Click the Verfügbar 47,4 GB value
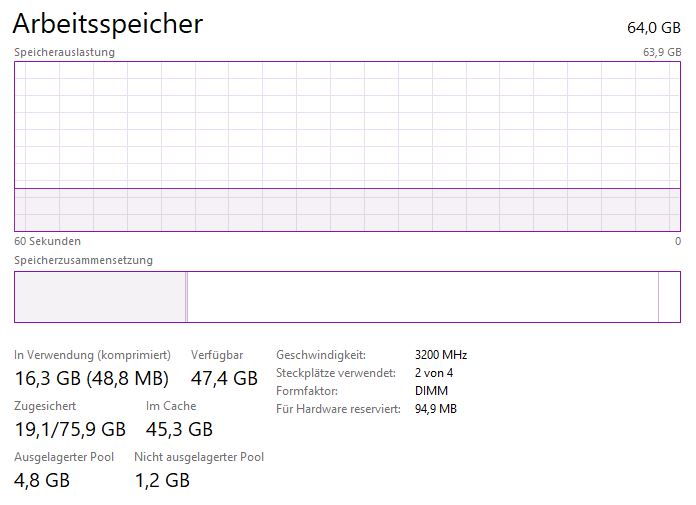The width and height of the screenshot is (696, 505). tap(224, 378)
